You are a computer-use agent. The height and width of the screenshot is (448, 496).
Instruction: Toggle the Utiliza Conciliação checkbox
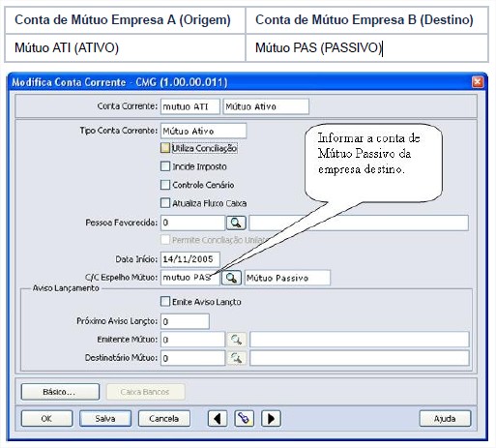pyautogui.click(x=165, y=148)
